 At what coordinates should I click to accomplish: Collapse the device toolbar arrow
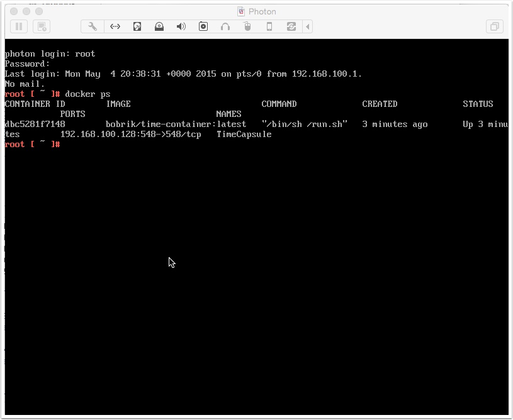308,26
